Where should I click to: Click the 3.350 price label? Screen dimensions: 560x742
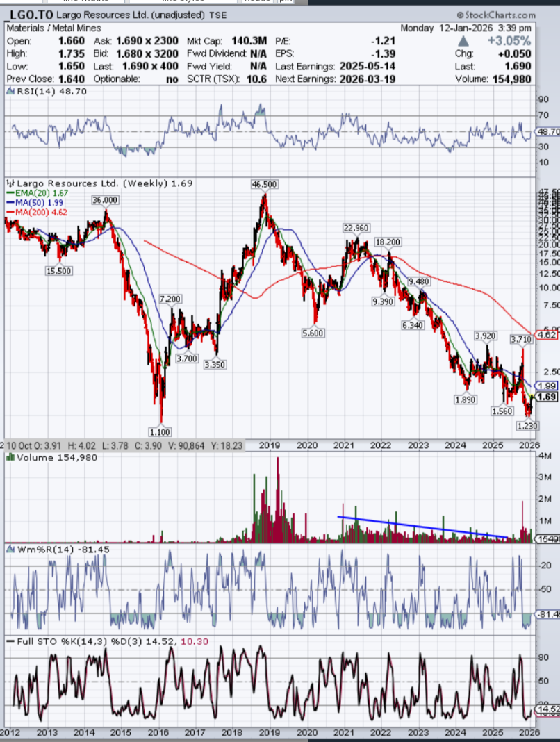215,365
